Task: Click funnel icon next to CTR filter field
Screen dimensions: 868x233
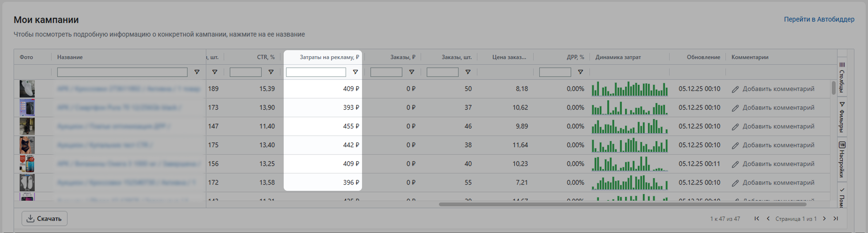Action: 271,72
